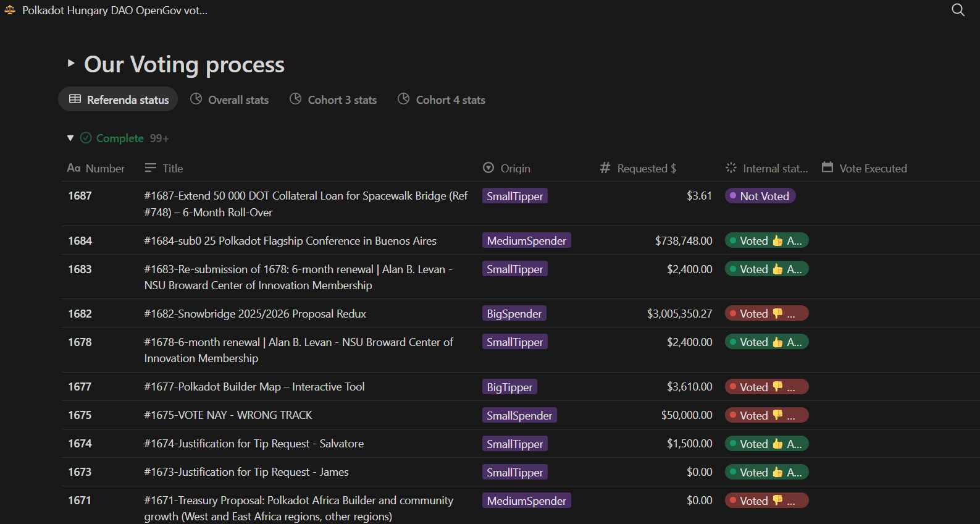This screenshot has width=980, height=524.
Task: Click the Title column header icon
Action: 151,168
